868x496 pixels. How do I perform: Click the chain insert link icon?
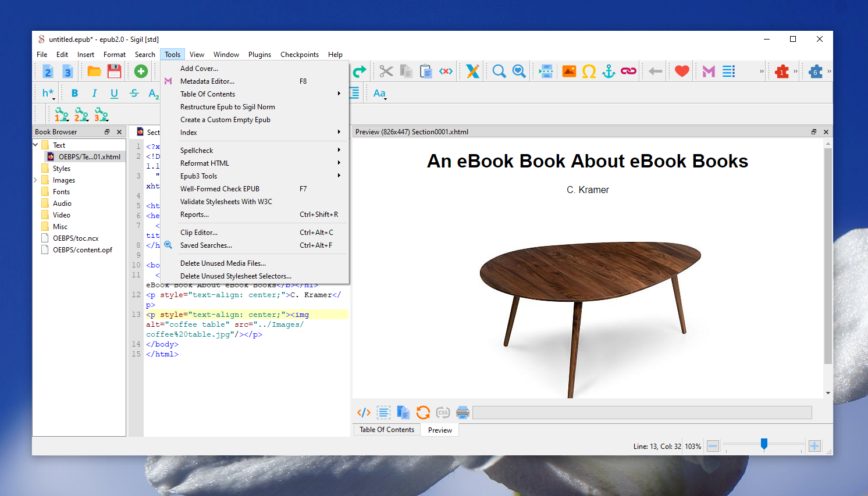[628, 72]
